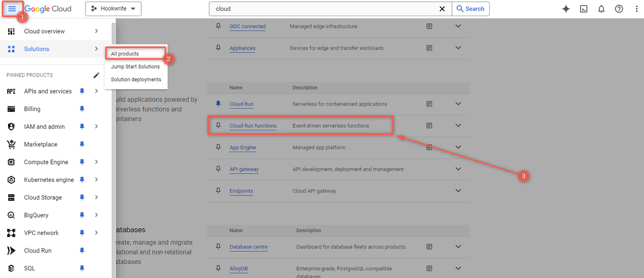The width and height of the screenshot is (644, 278).
Task: Click the edit pencil next to Pinned Products
Action: tap(96, 75)
